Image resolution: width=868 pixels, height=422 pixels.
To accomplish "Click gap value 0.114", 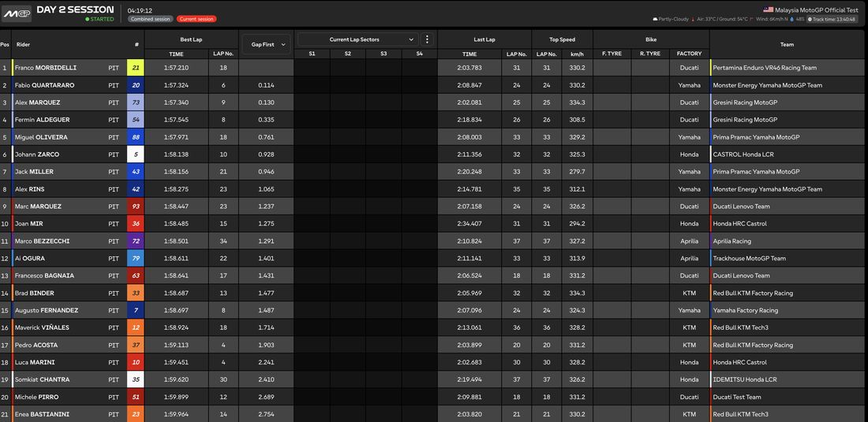I will pyautogui.click(x=266, y=85).
